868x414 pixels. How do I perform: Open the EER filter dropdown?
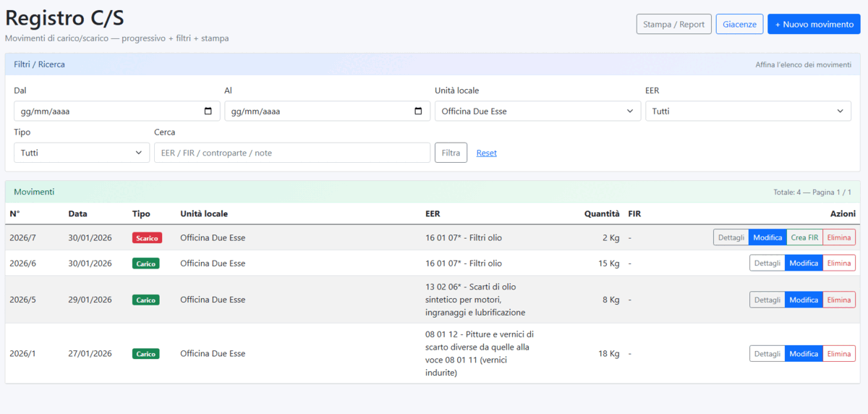[x=747, y=111]
